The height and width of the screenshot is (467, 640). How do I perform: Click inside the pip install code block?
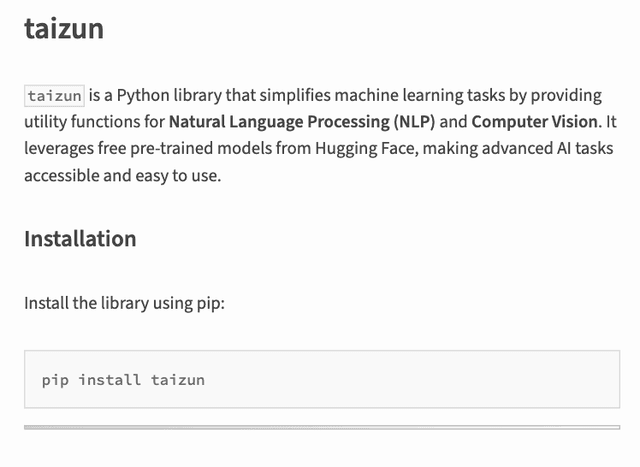pos(320,379)
